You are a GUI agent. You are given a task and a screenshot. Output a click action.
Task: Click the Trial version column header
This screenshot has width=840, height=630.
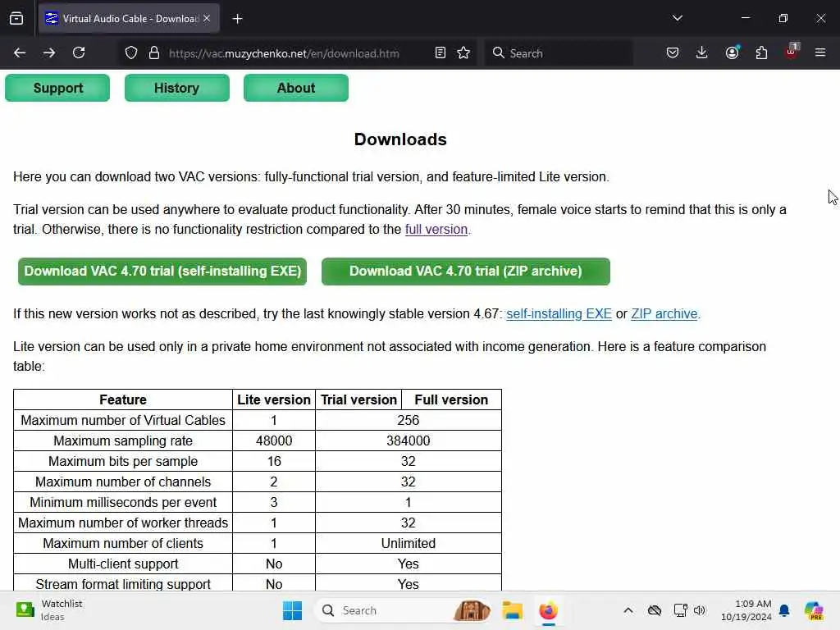point(358,399)
